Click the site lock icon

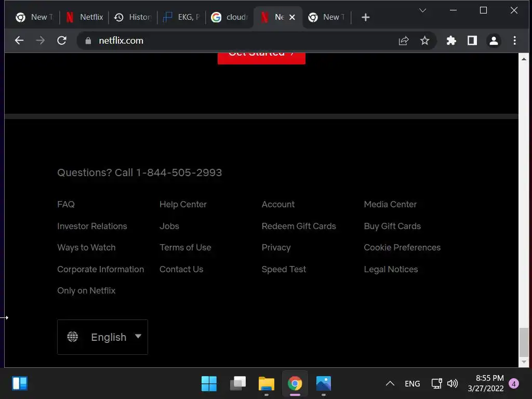click(x=88, y=41)
